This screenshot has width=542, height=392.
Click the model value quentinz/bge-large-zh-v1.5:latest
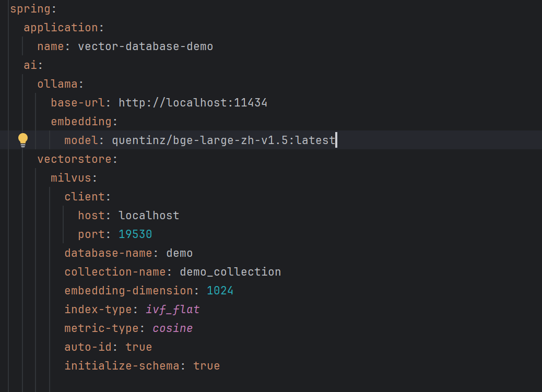(223, 140)
